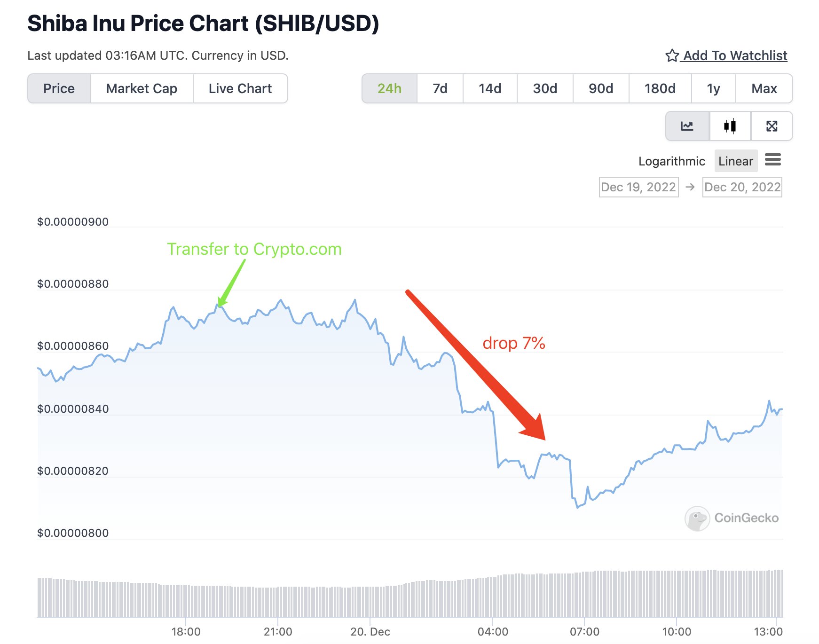Show the 7d price history

(439, 88)
